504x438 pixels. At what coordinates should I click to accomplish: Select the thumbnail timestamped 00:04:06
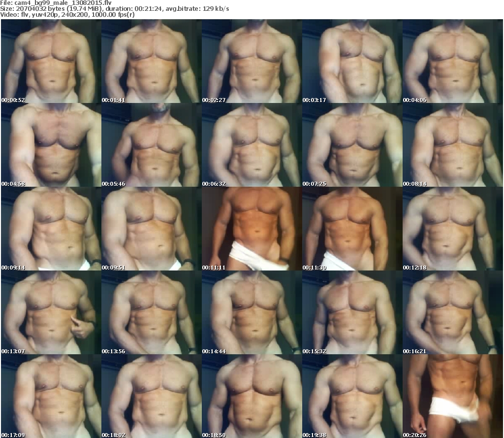coord(453,61)
